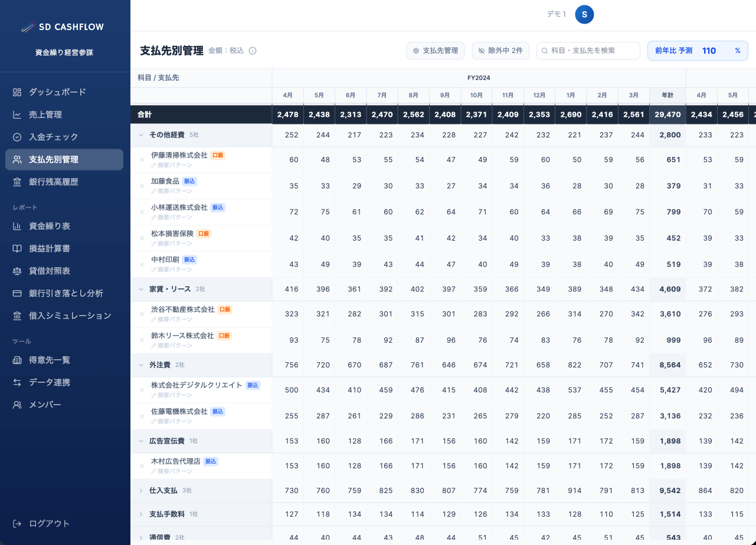This screenshot has height=545, width=756.
Task: Click the 売上管理 chart icon
Action: click(17, 114)
